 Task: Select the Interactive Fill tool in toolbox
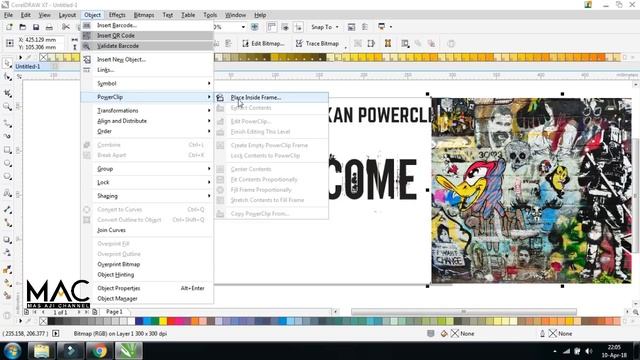tap(7, 282)
